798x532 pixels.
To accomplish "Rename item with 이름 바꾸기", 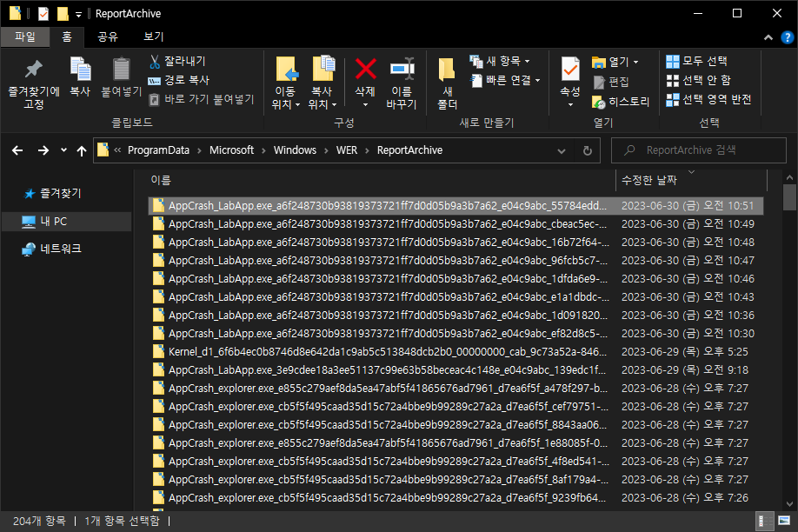I will [x=402, y=83].
